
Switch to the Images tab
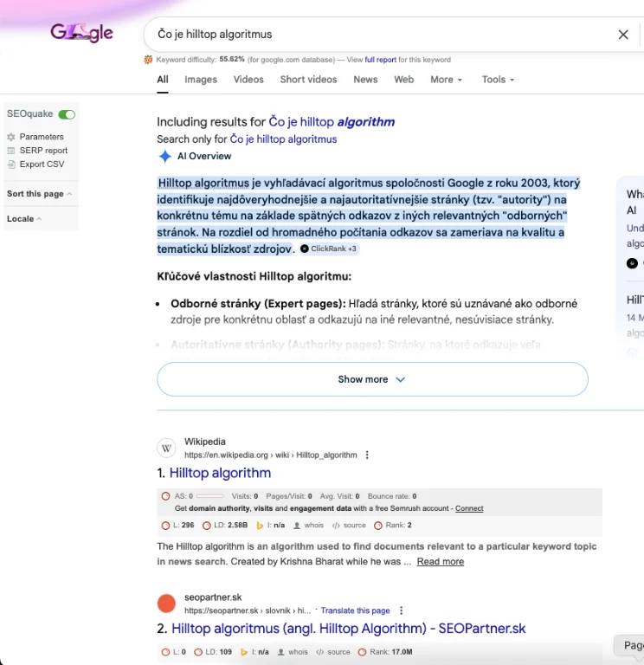tap(201, 80)
